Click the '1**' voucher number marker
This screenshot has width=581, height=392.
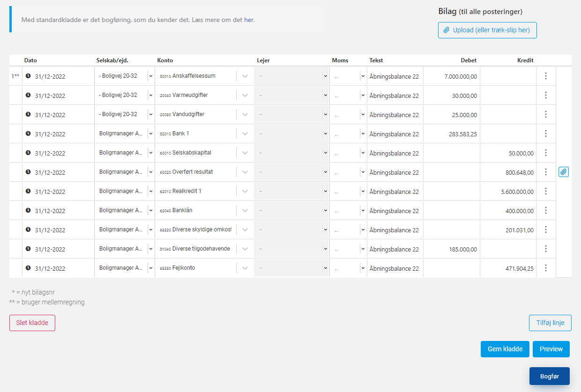15,76
